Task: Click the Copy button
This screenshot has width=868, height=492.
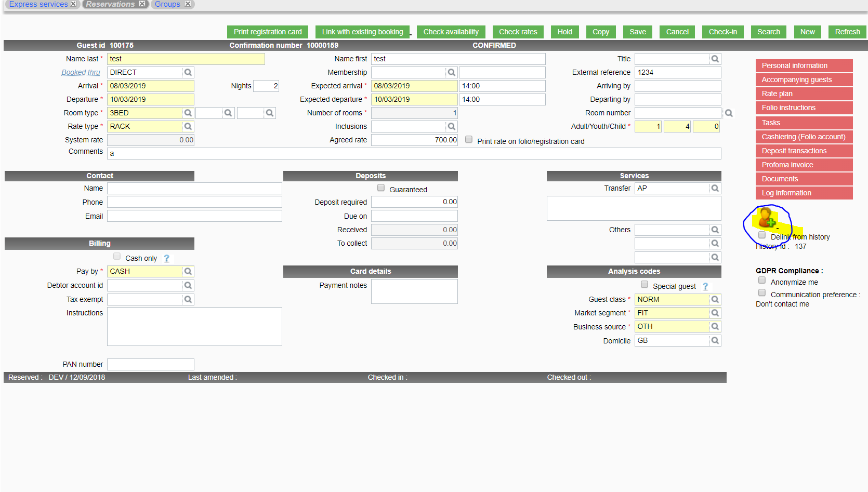Action: click(x=601, y=32)
